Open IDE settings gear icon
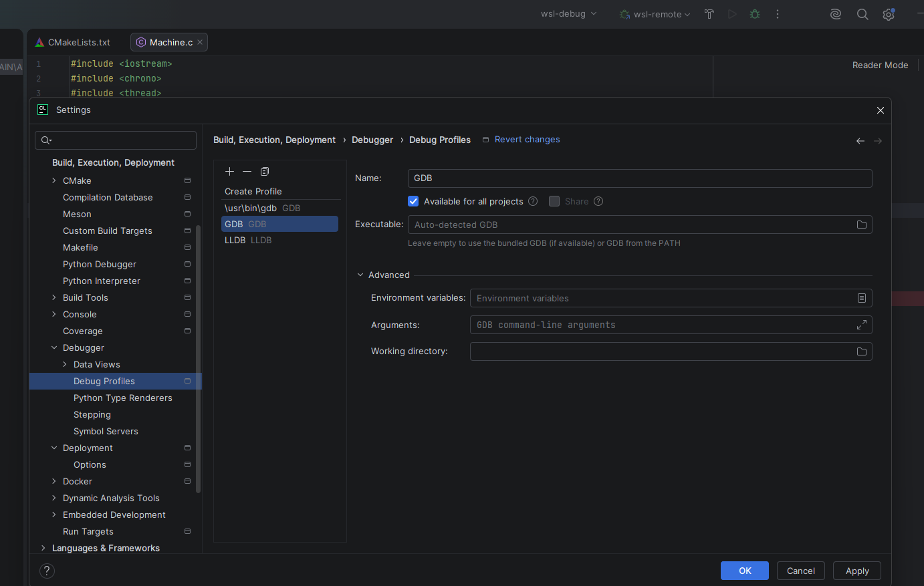The height and width of the screenshot is (586, 924). (x=889, y=14)
